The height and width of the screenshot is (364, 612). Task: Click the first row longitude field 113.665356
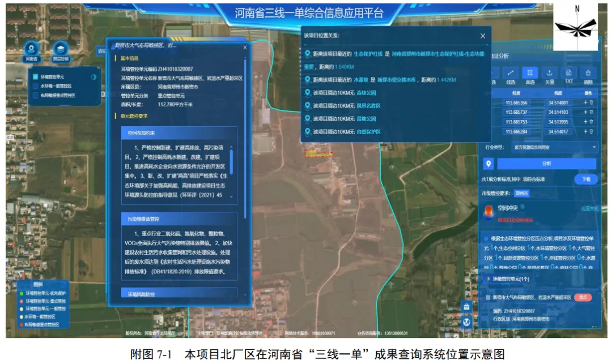pyautogui.click(x=516, y=102)
